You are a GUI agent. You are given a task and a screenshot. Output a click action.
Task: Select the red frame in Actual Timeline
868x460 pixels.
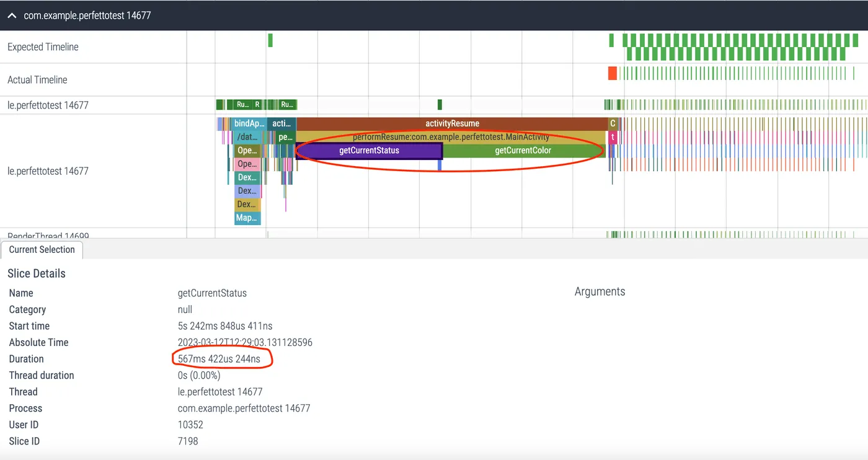pyautogui.click(x=613, y=73)
